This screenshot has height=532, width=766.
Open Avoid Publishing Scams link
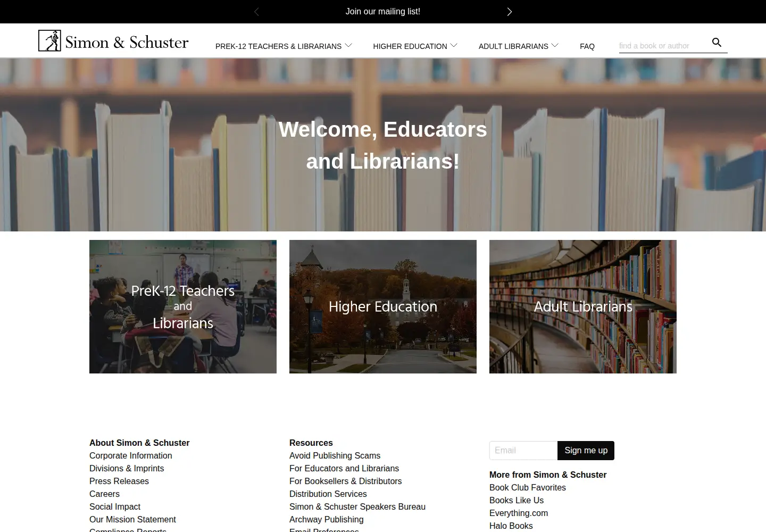pos(335,456)
